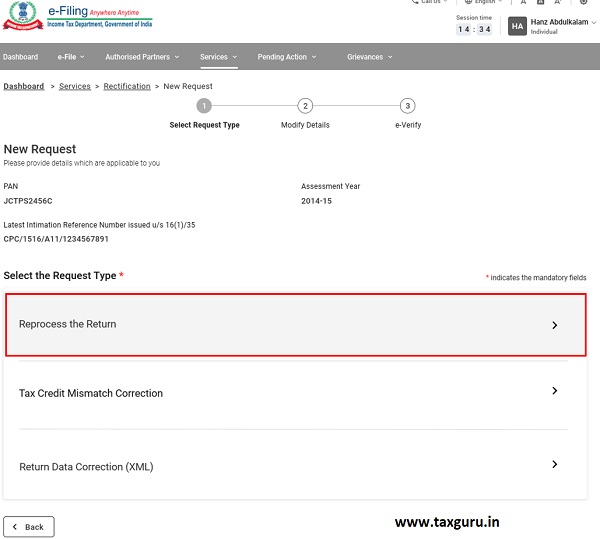Click the Select the Request Type label
This screenshot has width=600, height=539.
(60, 275)
